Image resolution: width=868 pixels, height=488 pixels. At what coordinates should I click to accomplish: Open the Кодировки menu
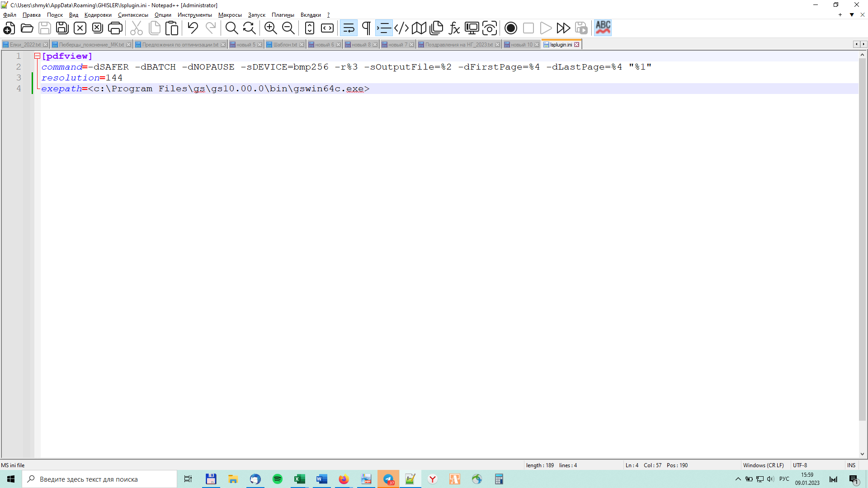[98, 15]
